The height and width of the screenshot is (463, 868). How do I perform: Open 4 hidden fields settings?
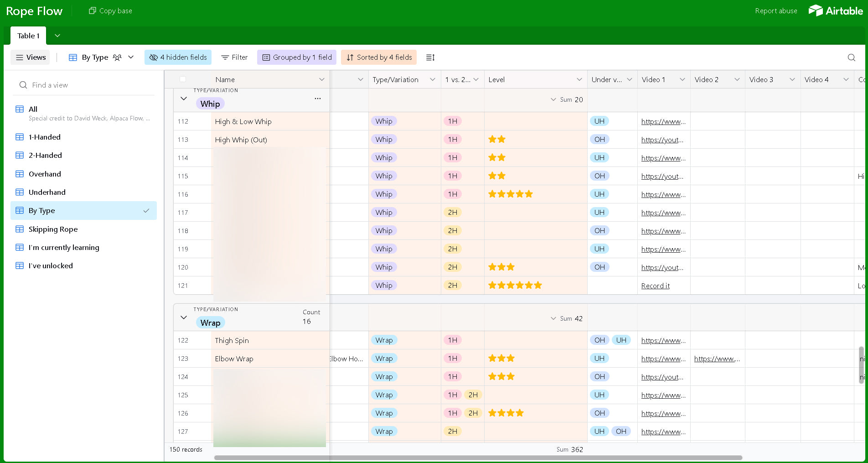(178, 57)
